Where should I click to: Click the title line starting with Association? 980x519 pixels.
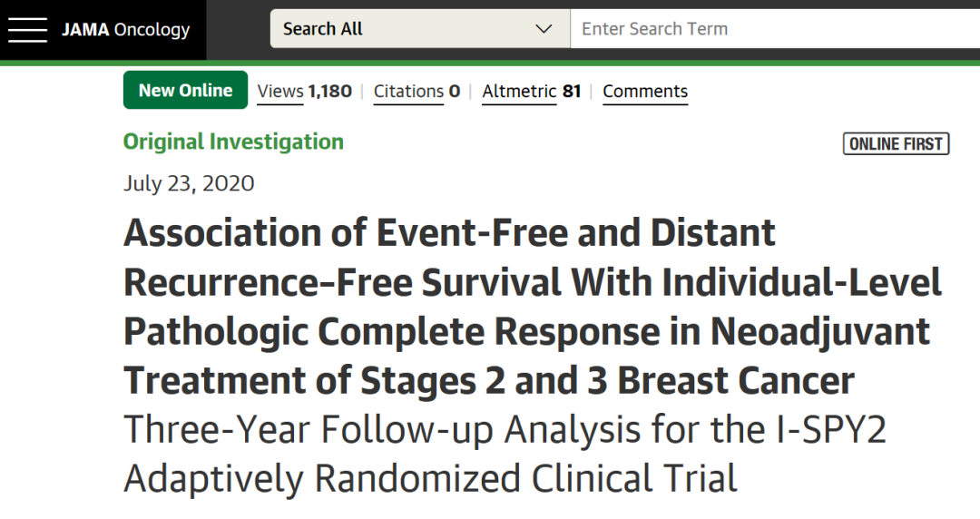(450, 233)
